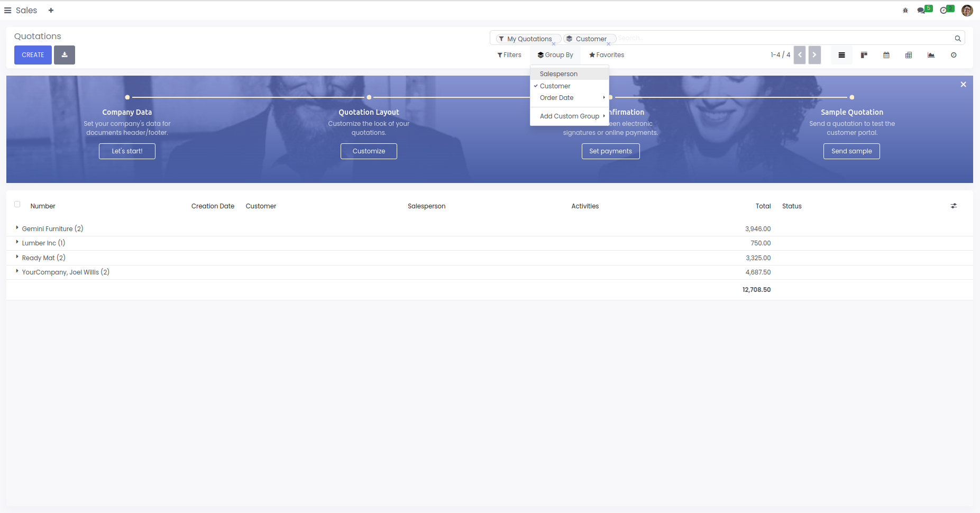
Task: Click the CREATE button
Action: coord(33,55)
